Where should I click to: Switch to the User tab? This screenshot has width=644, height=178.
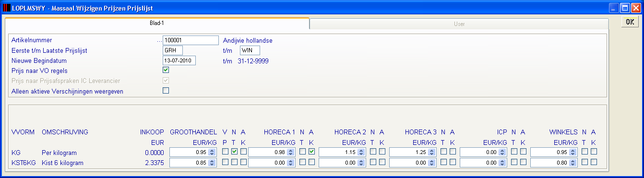point(459,24)
